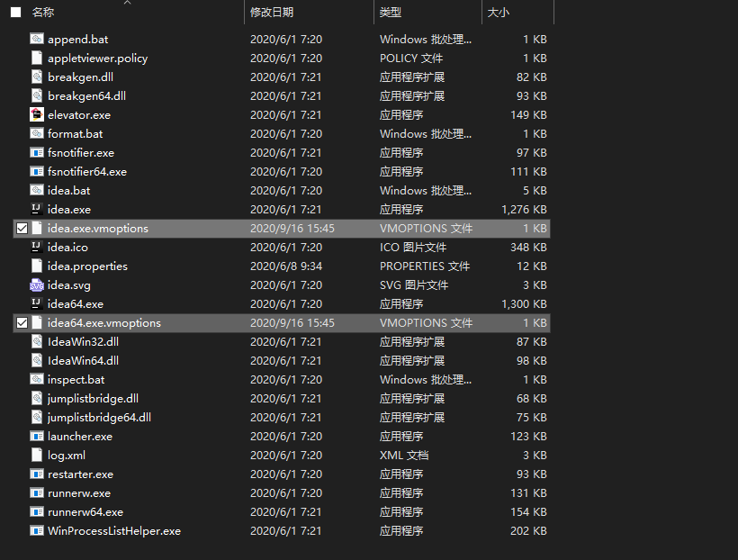Click the idea.svg file icon

click(x=37, y=285)
